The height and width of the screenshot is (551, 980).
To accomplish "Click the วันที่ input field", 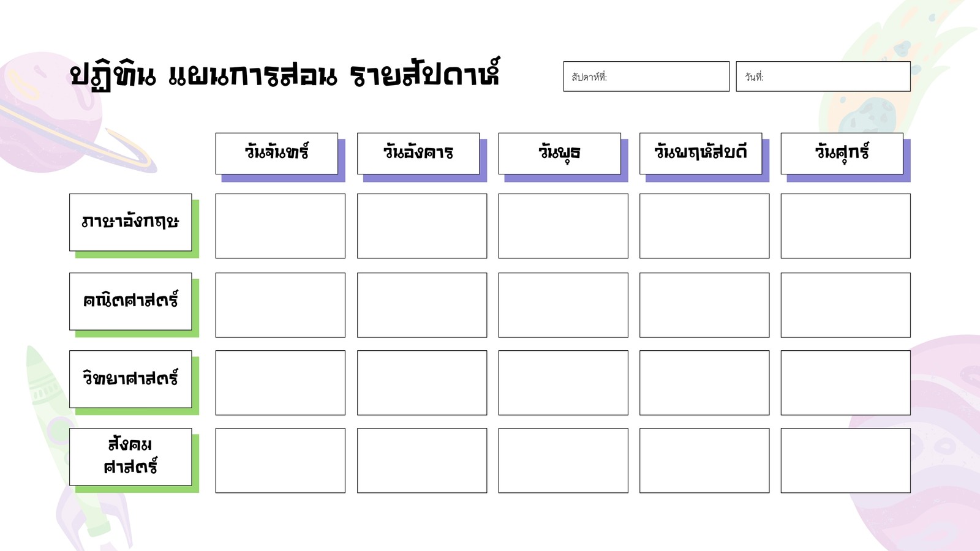I will pos(823,77).
